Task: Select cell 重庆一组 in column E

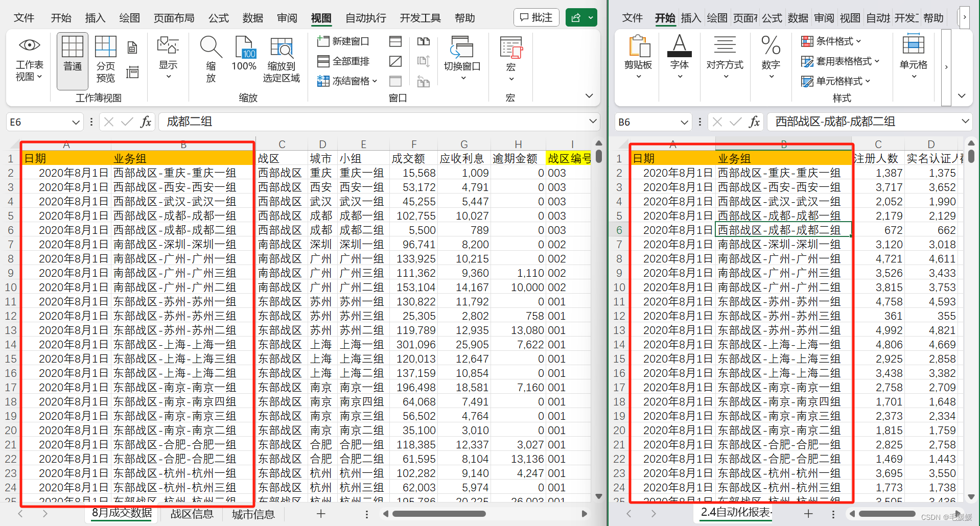Action: point(362,173)
